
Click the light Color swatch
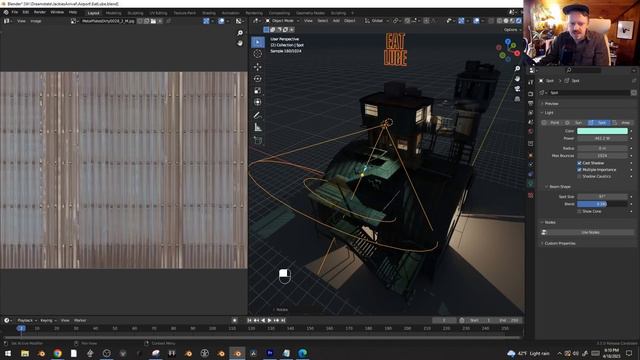click(x=602, y=131)
